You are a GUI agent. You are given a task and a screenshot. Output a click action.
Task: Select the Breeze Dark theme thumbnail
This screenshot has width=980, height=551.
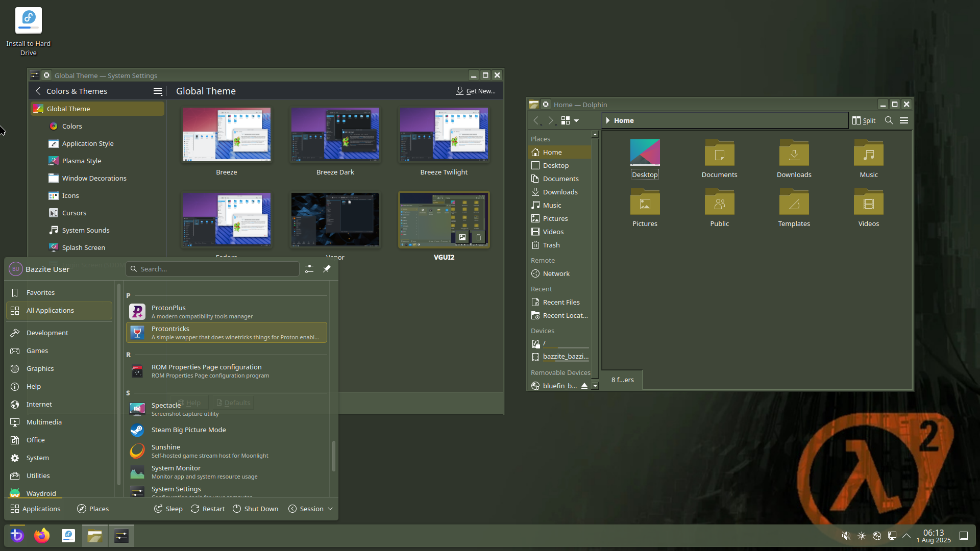pyautogui.click(x=335, y=135)
